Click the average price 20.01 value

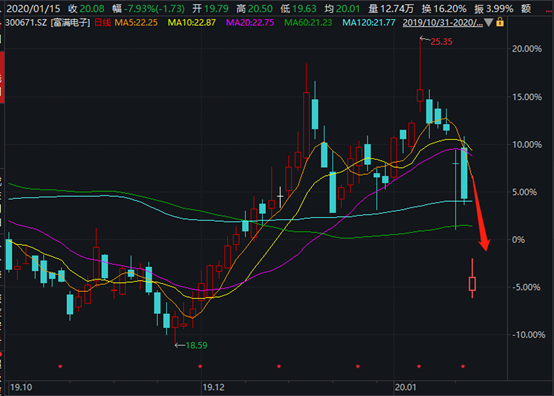tap(348, 8)
